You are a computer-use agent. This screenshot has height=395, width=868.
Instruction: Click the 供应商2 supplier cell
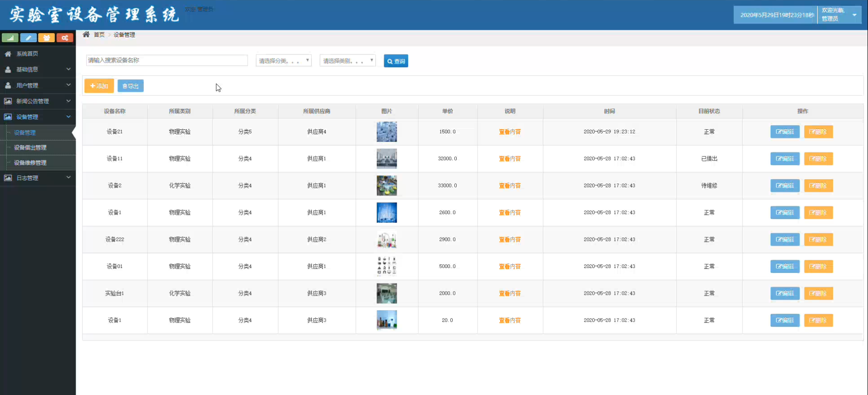[317, 239]
